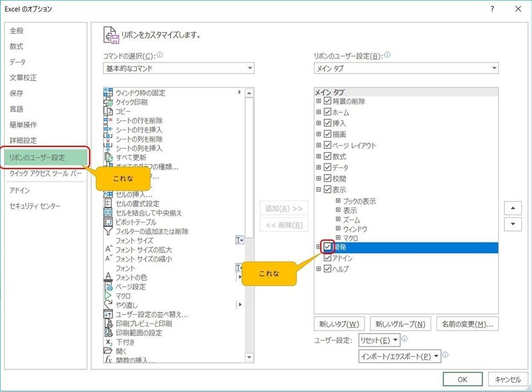Click the info icon next to コマンドの選択
Image resolution: width=532 pixels, height=392 pixels.
tap(160, 54)
